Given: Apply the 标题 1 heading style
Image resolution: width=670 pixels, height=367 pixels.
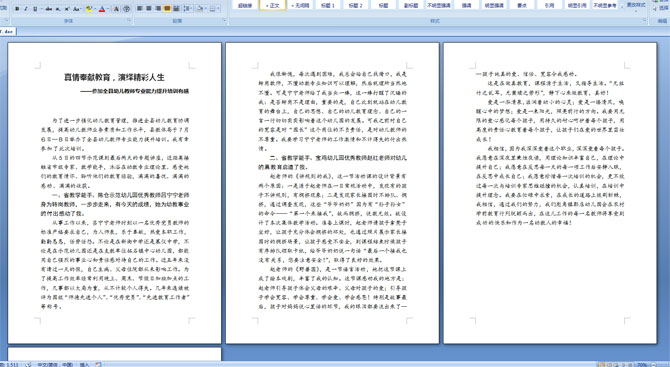Looking at the screenshot, I should pos(328,5).
